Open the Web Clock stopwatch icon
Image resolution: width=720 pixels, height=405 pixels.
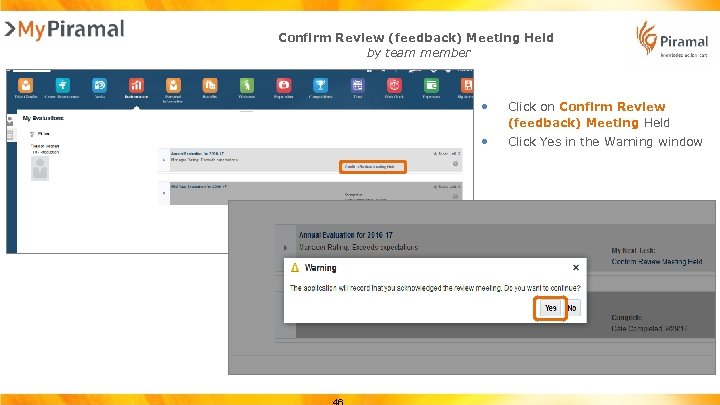[x=394, y=85]
